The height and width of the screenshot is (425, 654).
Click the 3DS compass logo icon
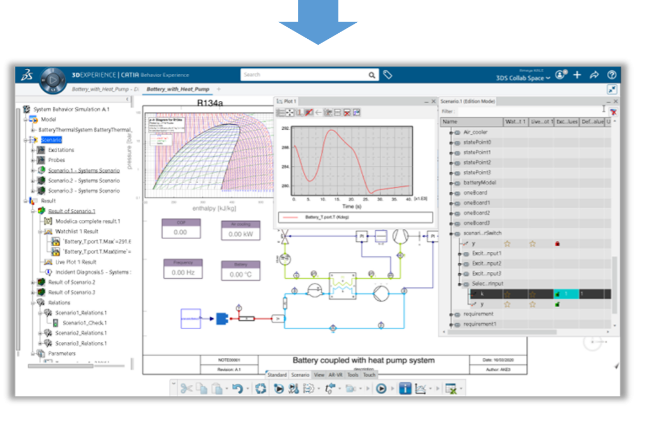pyautogui.click(x=27, y=75)
